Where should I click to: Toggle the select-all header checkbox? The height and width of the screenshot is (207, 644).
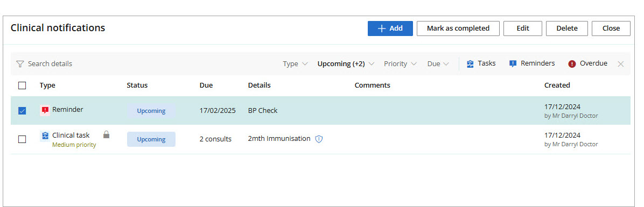click(22, 85)
